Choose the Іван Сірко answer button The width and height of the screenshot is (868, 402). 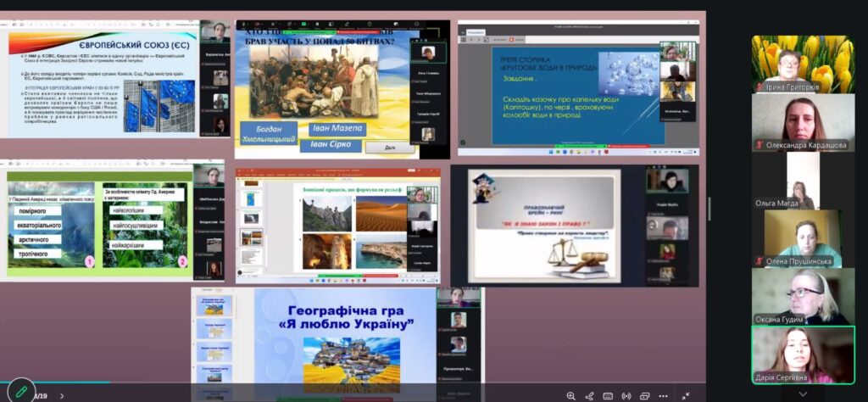point(331,146)
